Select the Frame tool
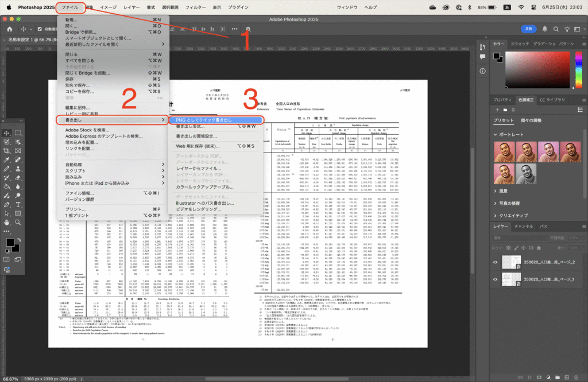 click(x=18, y=151)
